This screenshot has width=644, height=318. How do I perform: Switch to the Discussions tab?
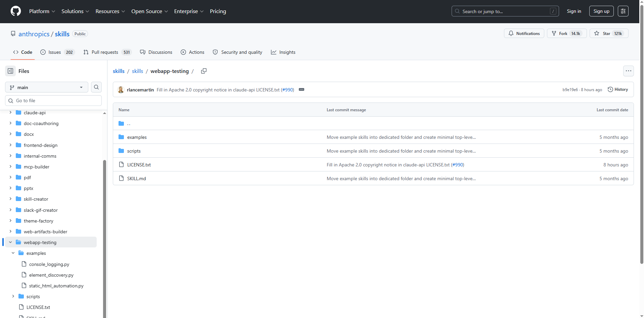[x=156, y=52]
